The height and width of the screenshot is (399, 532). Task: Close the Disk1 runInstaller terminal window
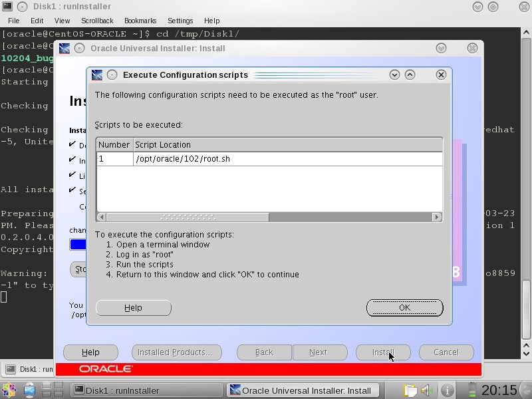pyautogui.click(x=524, y=7)
